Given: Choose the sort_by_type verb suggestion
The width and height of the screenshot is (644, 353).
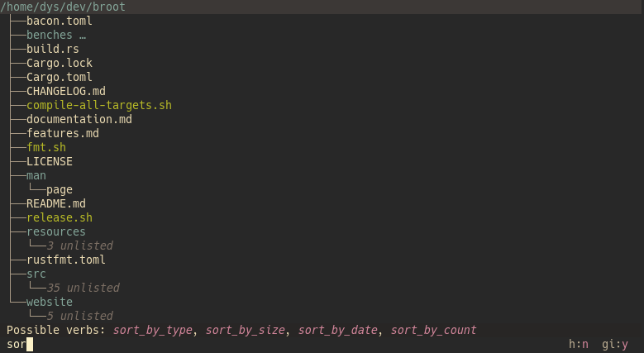Looking at the screenshot, I should tap(153, 330).
